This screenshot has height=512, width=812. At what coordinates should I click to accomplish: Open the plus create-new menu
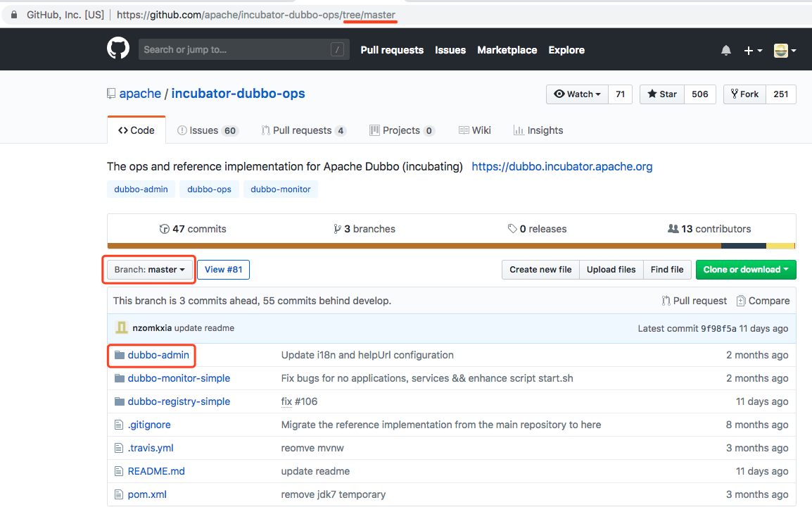(753, 50)
